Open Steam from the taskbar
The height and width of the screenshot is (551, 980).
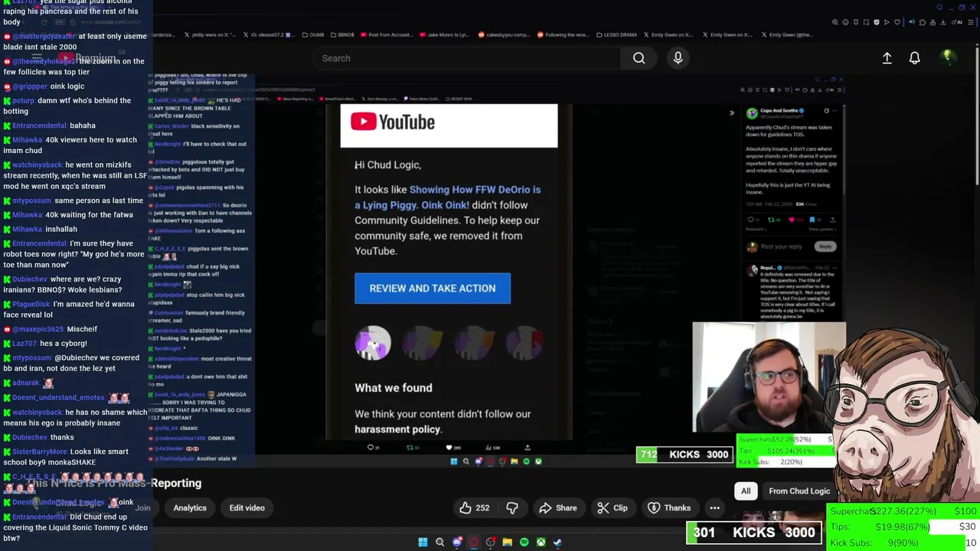557,542
